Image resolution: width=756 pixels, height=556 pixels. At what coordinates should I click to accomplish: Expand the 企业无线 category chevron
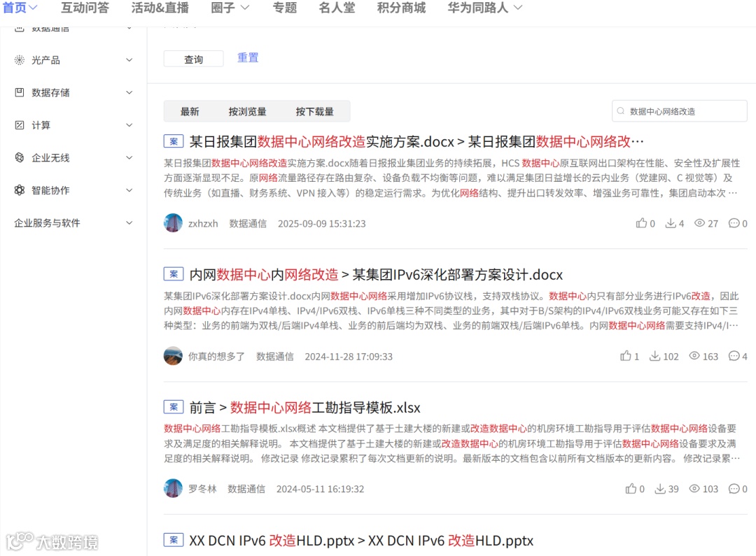(x=129, y=157)
